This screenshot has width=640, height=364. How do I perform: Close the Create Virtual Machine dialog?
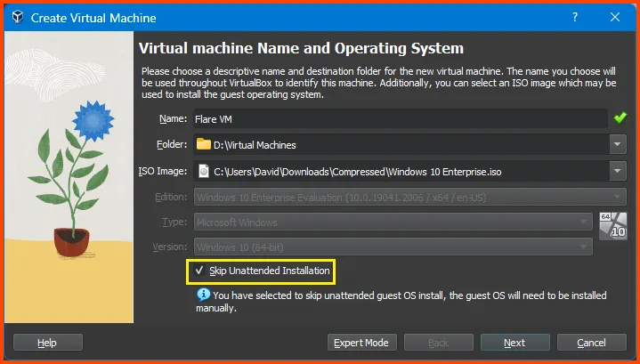point(615,17)
